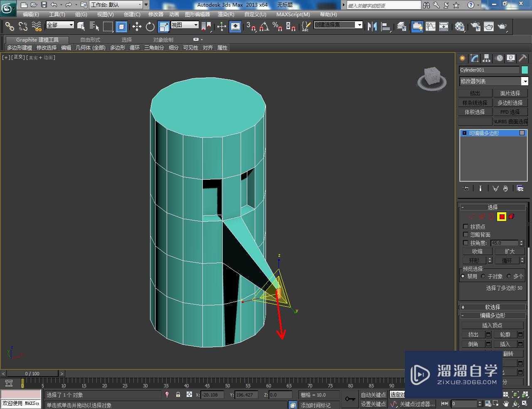The height and width of the screenshot is (409, 532).
Task: Toggle 3D Snaps magnet icon
Action: [251, 27]
